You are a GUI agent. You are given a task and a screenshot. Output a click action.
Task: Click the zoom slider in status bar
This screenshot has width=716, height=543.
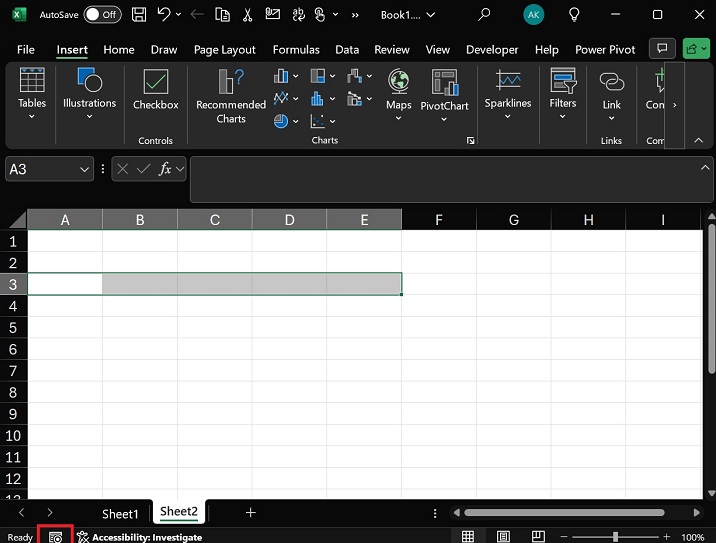tap(615, 537)
